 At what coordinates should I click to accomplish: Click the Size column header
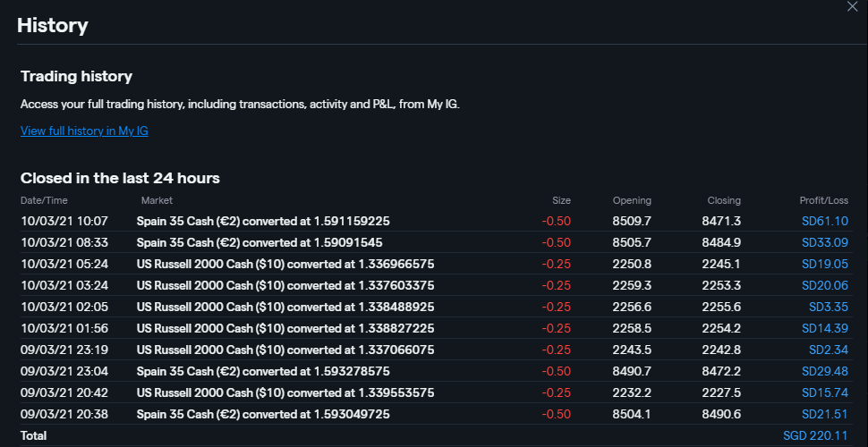(x=561, y=200)
